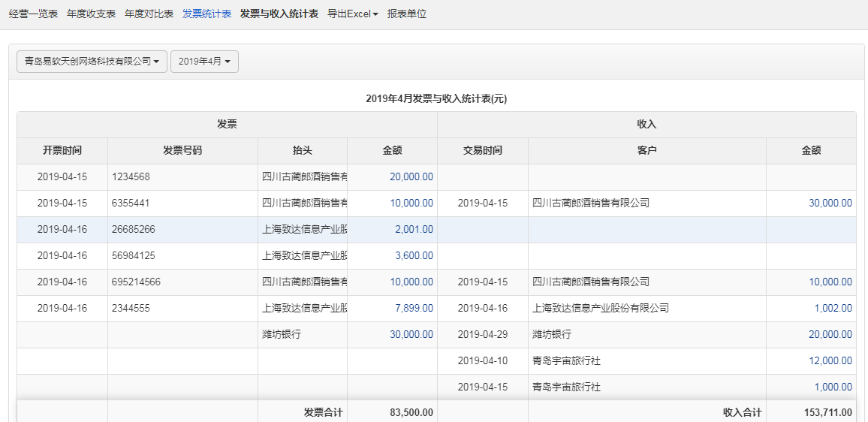Open company selector 青岛易软天创网络科技有限公司

(x=92, y=62)
